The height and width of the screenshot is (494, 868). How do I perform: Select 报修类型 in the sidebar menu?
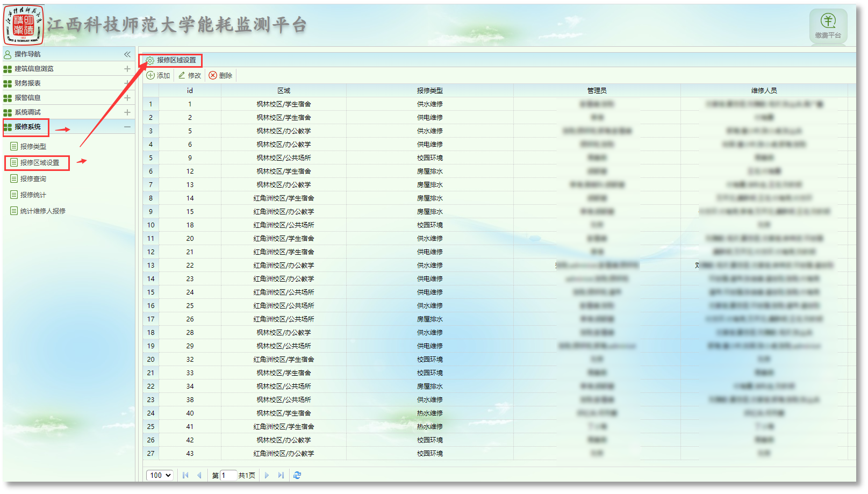(34, 146)
